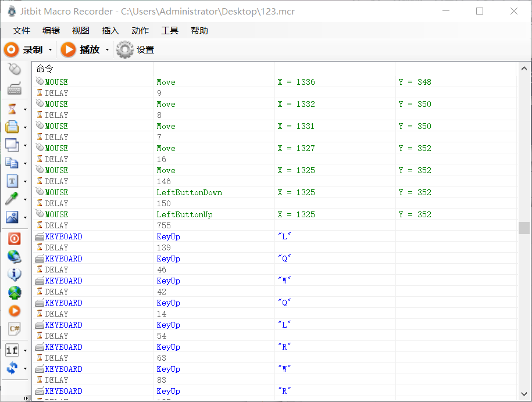Expand the play button dropdown arrow
The width and height of the screenshot is (532, 402).
tap(107, 50)
